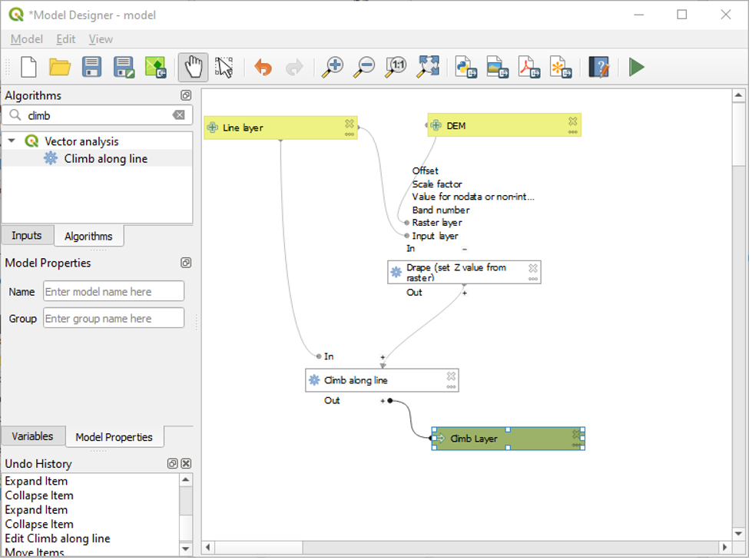Viewport: 752px width, 560px height.
Task: Export model as PDF
Action: click(x=528, y=68)
